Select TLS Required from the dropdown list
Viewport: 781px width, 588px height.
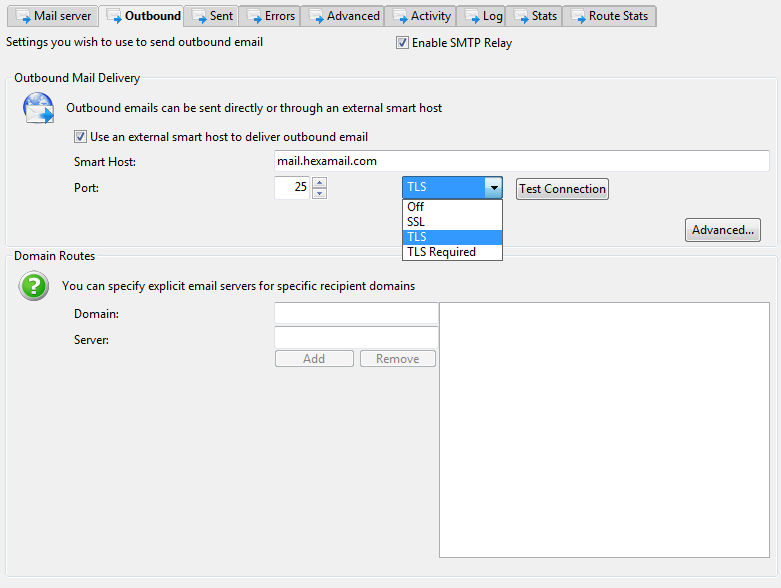(x=441, y=252)
